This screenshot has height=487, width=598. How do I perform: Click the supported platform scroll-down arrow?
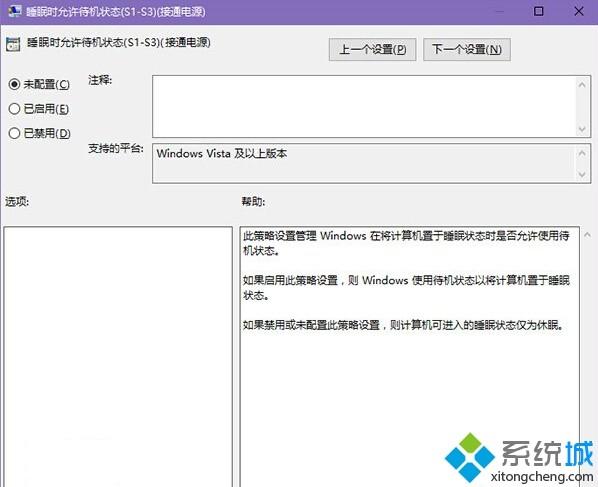[582, 175]
